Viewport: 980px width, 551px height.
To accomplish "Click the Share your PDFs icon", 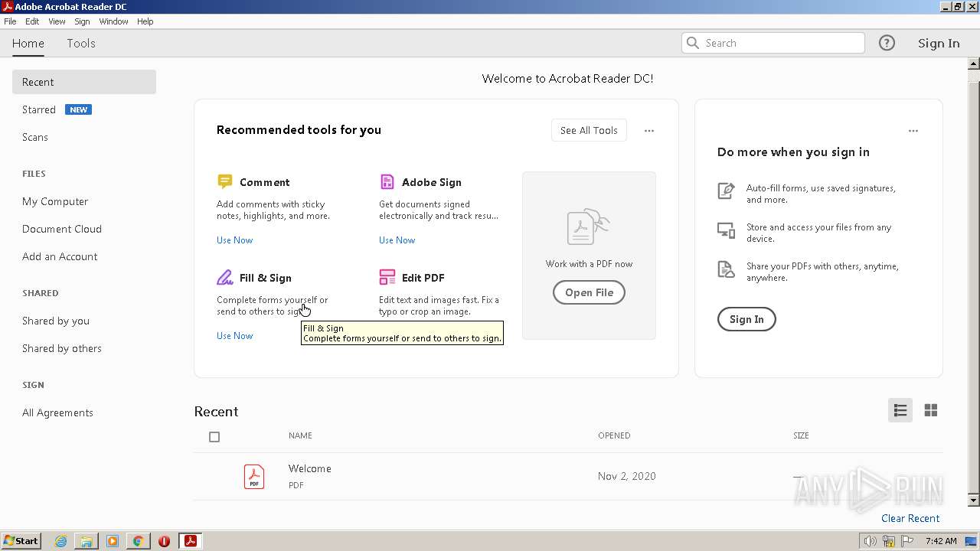I will [726, 269].
